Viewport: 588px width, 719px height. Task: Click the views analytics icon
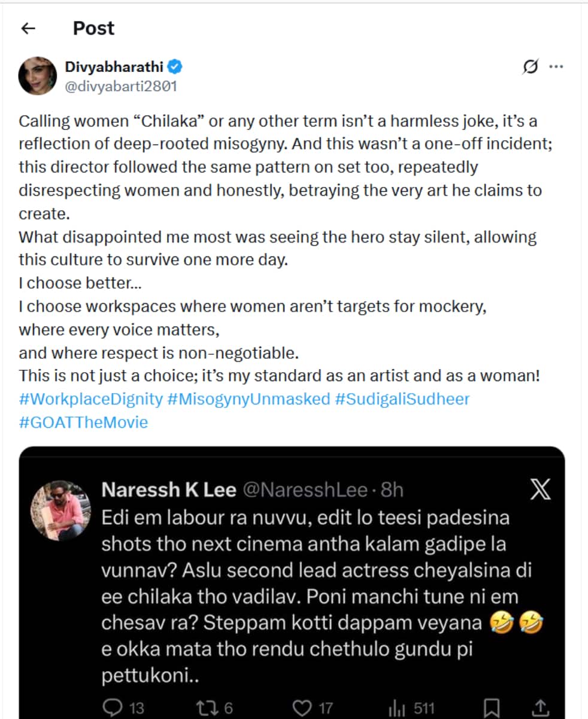pyautogui.click(x=396, y=708)
